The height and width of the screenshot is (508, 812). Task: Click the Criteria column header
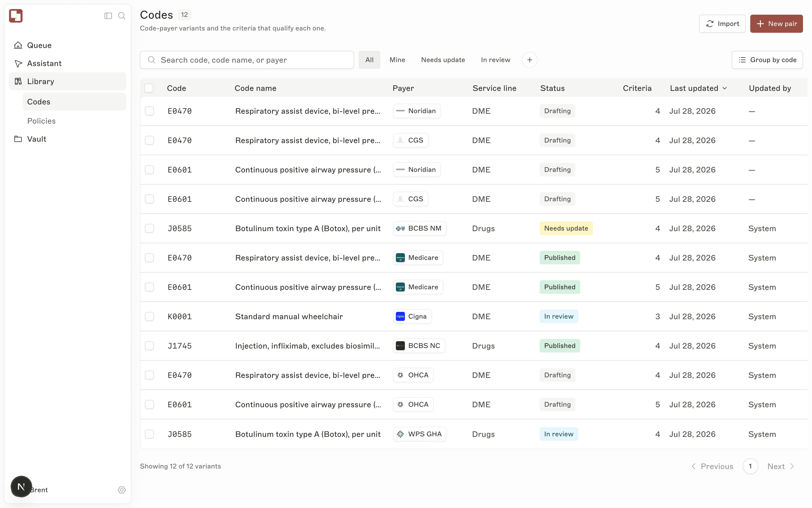[637, 88]
